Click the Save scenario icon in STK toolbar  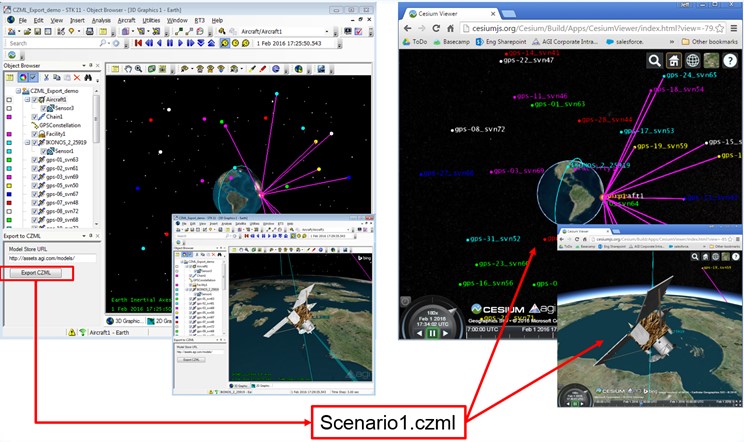37,31
